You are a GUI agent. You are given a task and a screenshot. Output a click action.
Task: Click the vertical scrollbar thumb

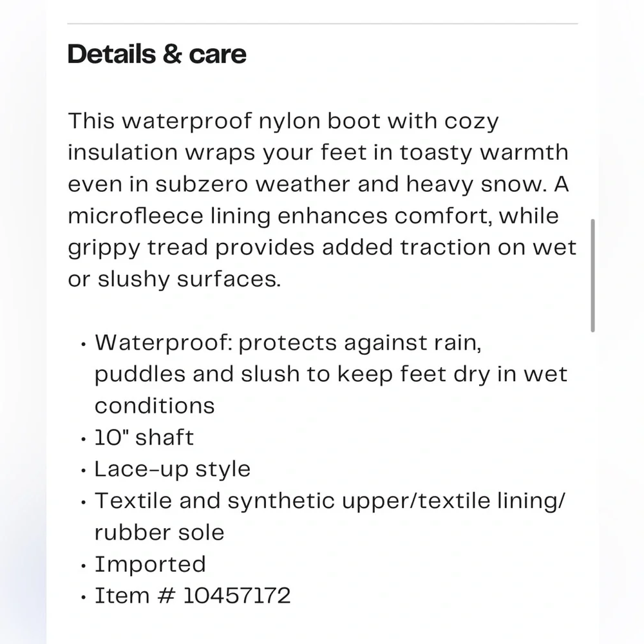592,276
